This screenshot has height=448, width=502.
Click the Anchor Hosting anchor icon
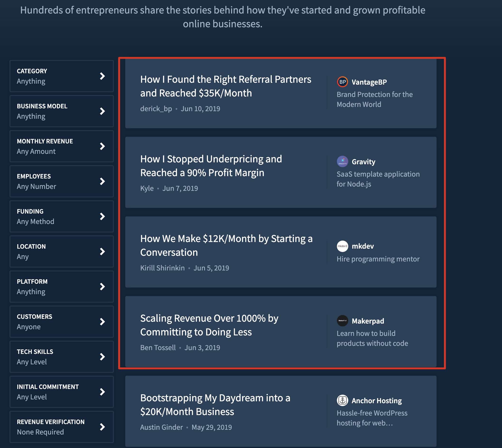(x=342, y=401)
